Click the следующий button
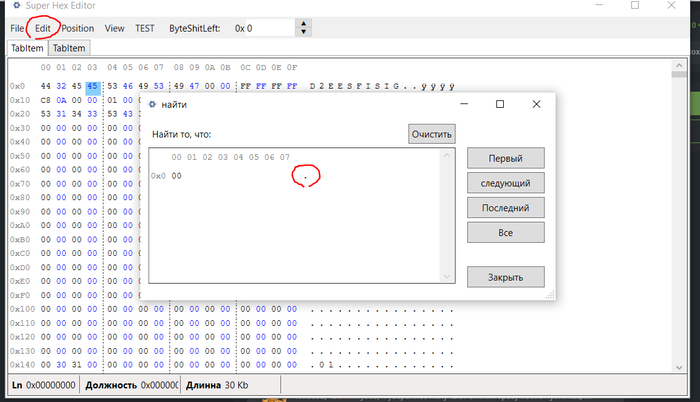The image size is (700, 402). tap(505, 183)
